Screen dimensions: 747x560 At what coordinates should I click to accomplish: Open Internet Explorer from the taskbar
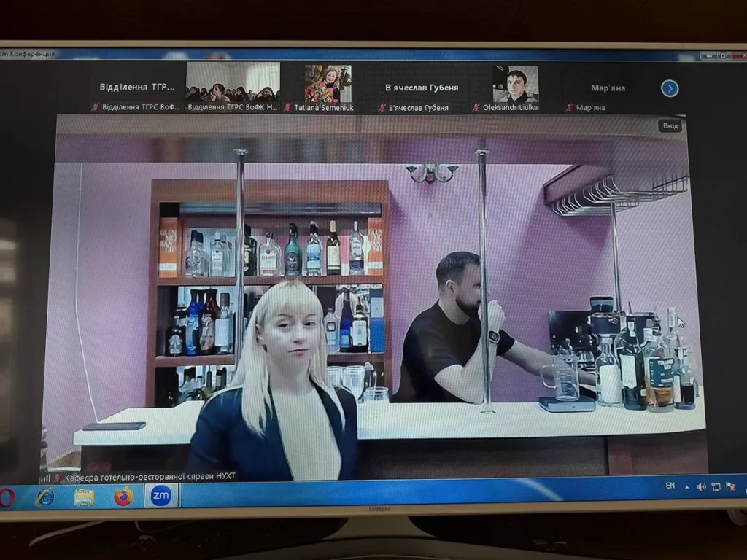point(45,497)
